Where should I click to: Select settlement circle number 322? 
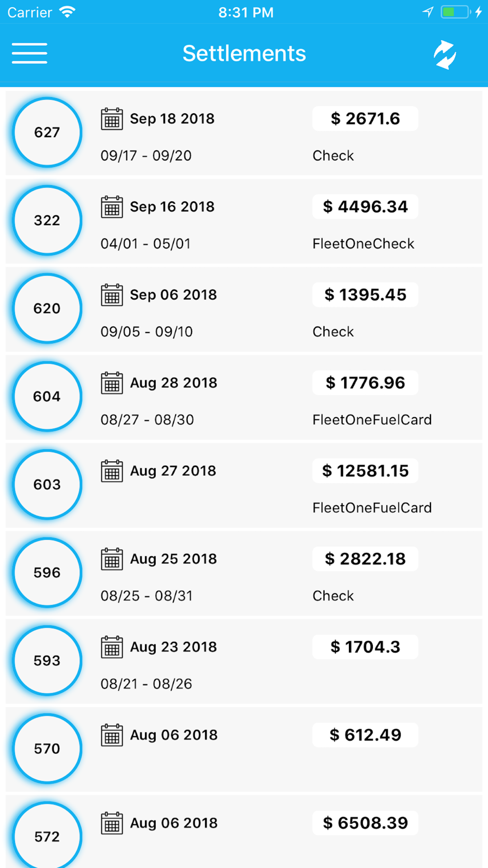(47, 220)
